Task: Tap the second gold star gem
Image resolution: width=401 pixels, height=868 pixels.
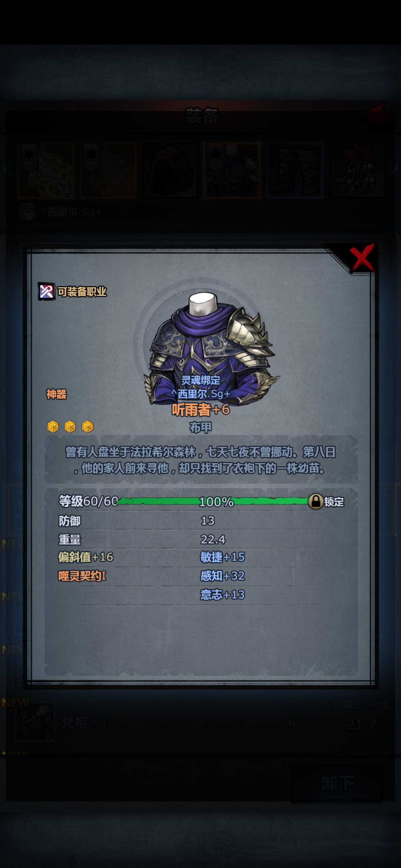Action: click(x=70, y=427)
